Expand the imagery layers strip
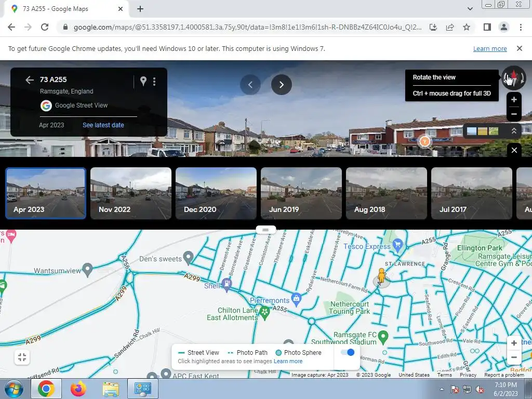 click(x=514, y=131)
